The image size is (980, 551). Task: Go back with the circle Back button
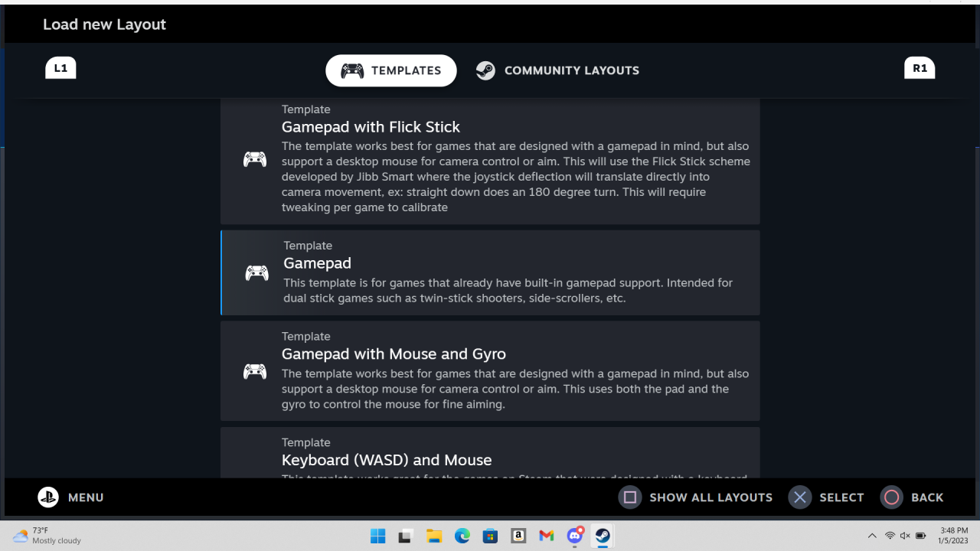tap(912, 497)
